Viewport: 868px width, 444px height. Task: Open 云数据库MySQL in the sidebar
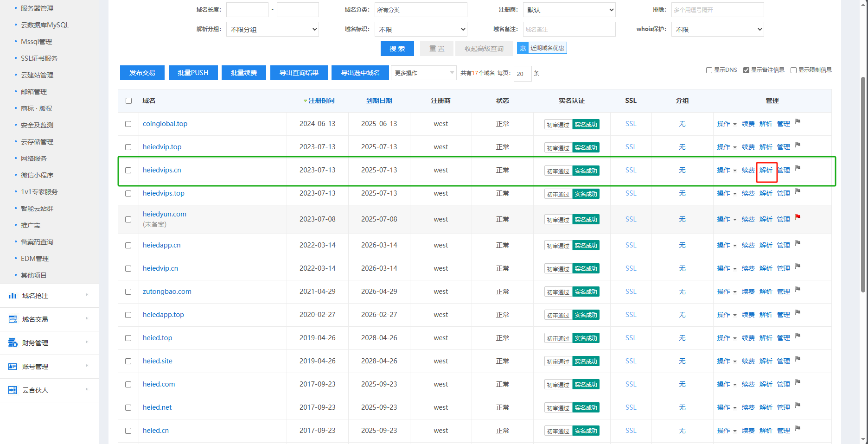point(45,25)
